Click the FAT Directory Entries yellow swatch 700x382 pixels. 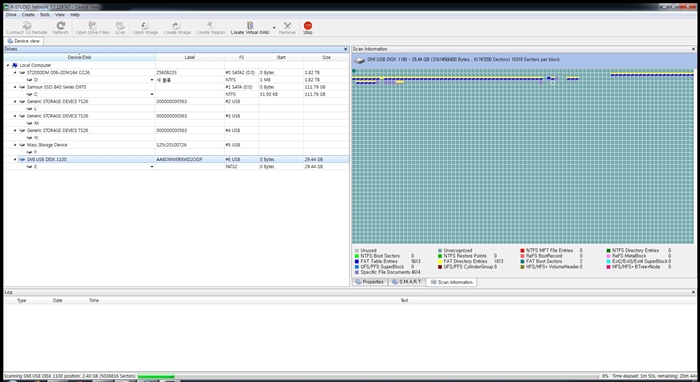click(x=440, y=262)
